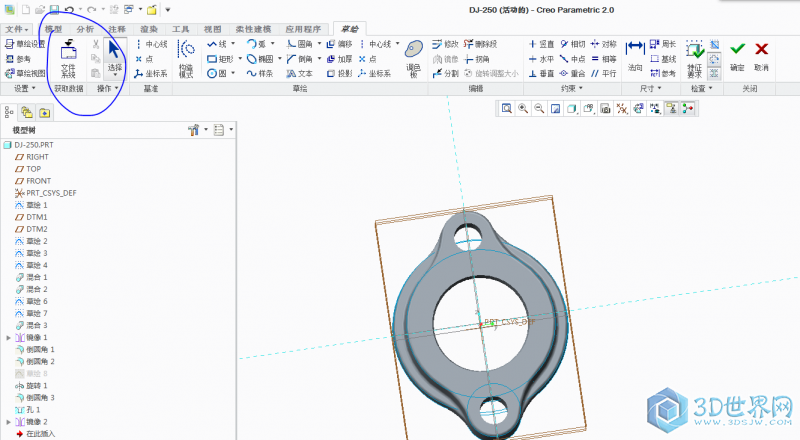Click the 草绘视图 sketch view button
Screen dimensions: 800x440
[25, 74]
